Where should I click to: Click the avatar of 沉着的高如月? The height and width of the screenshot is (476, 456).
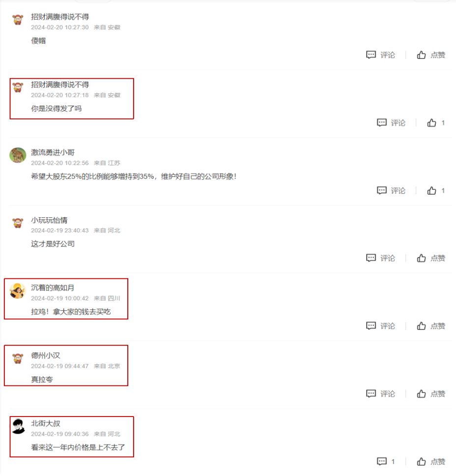pyautogui.click(x=18, y=291)
